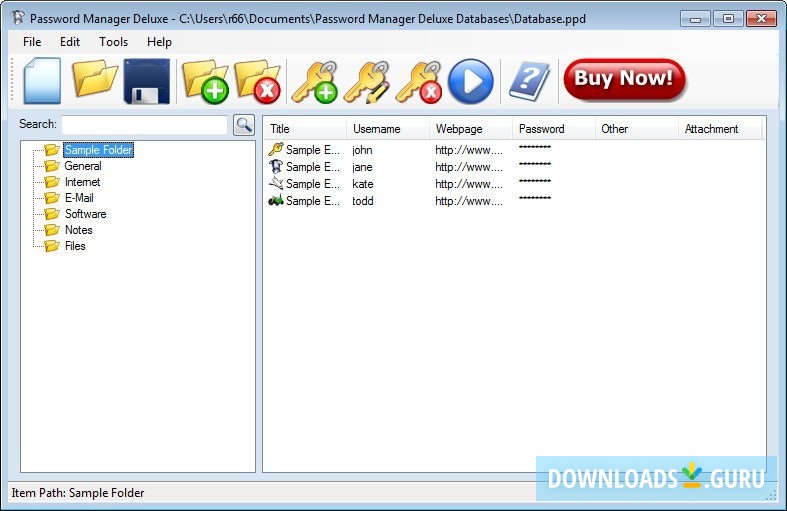The height and width of the screenshot is (511, 787).
Task: Add password entry with key-plus icon
Action: (315, 82)
